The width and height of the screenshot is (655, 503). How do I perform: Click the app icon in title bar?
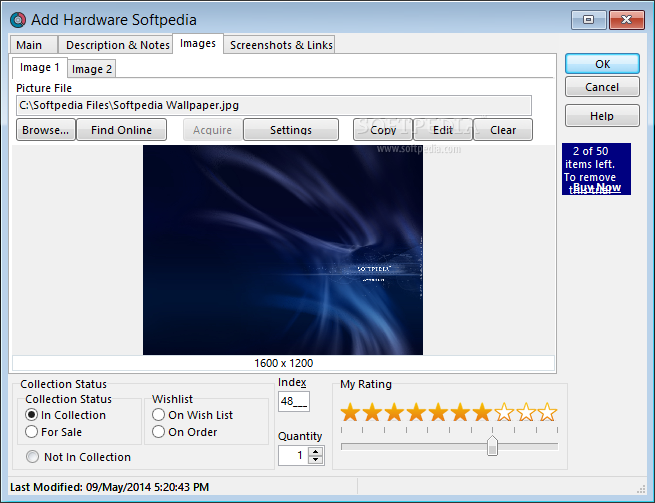pos(18,20)
